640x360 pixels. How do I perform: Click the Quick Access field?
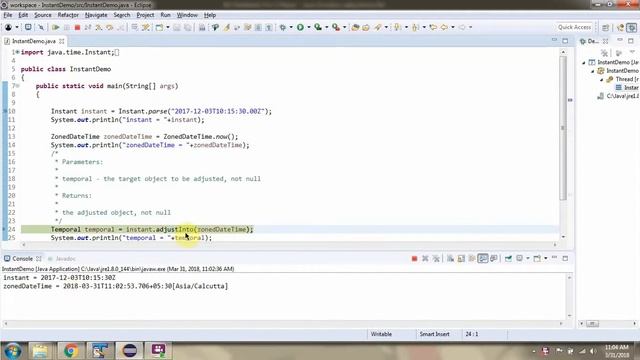pos(574,27)
